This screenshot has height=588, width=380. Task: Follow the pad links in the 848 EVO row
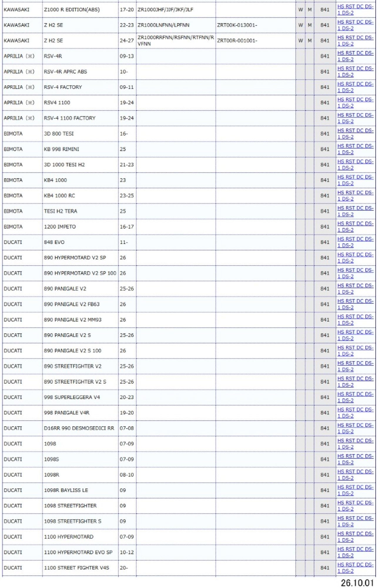click(x=355, y=242)
